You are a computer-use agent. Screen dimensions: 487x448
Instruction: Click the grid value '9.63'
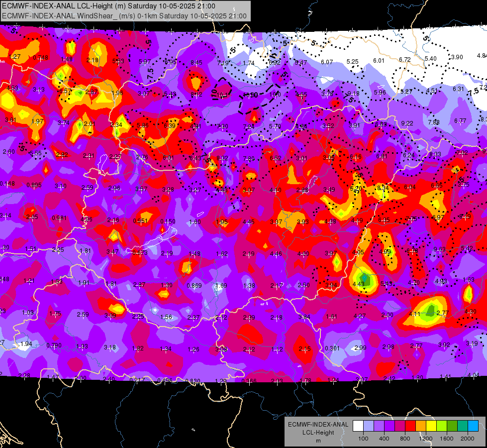[439, 249]
